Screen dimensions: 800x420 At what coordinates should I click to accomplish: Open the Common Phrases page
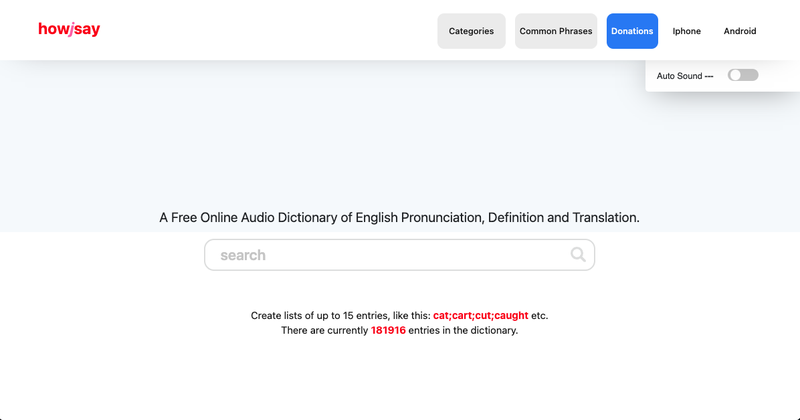(556, 31)
